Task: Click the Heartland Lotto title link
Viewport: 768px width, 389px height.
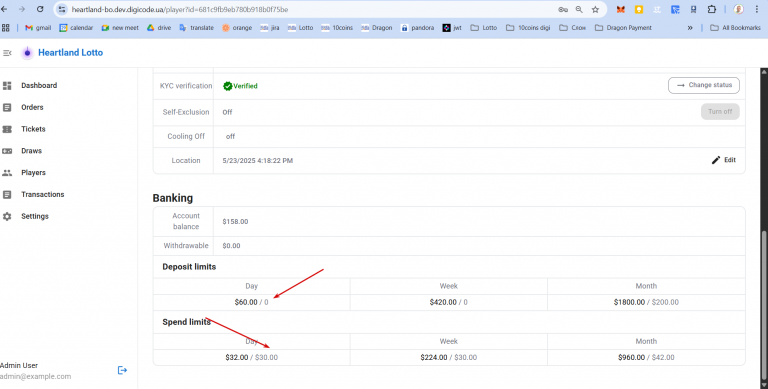Action: pyautogui.click(x=71, y=52)
